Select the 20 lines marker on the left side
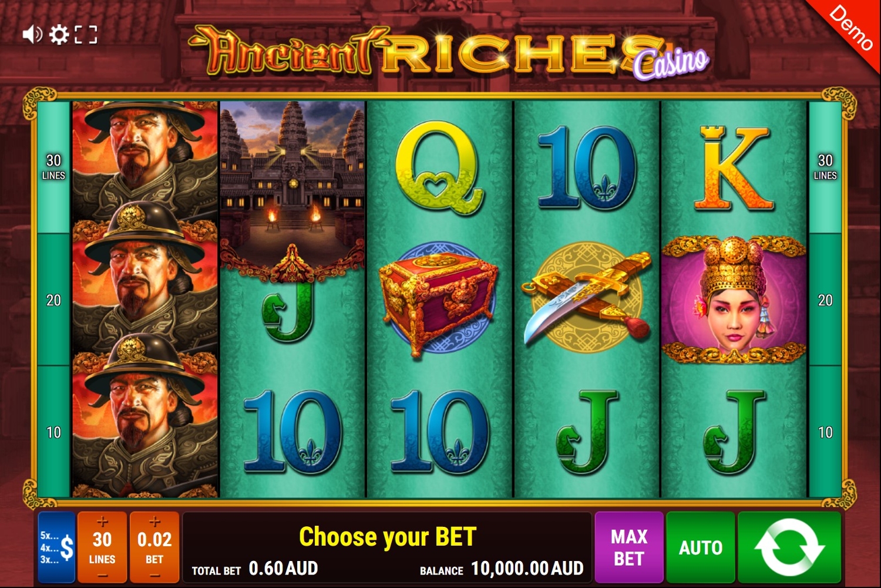Screen dimensions: 881x588 point(53,300)
